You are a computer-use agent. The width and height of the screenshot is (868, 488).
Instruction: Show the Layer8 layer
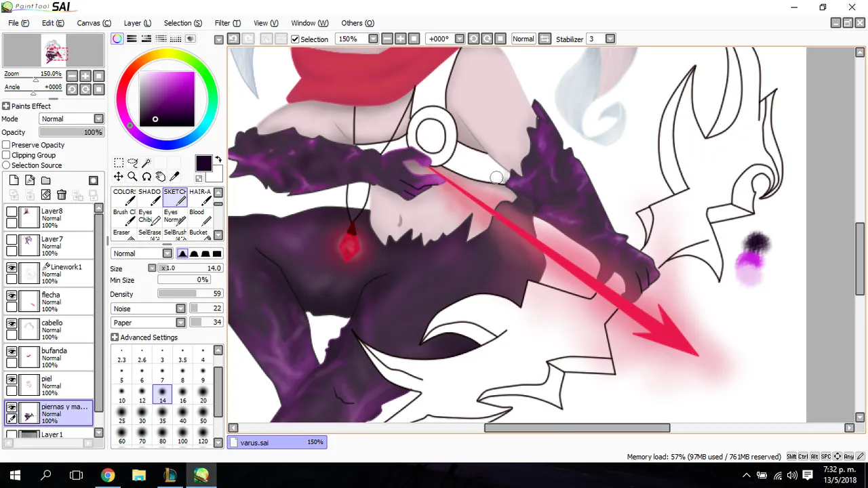coord(12,211)
